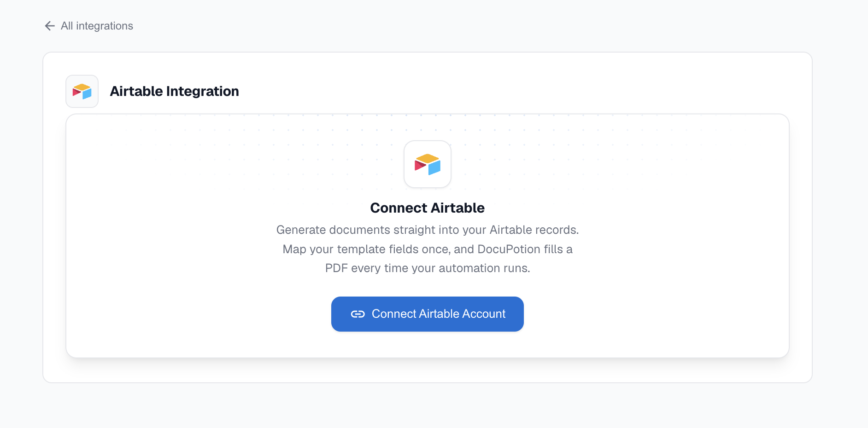The image size is (868, 428).
Task: Click the blue cube of large Airtable logo
Action: pos(434,167)
